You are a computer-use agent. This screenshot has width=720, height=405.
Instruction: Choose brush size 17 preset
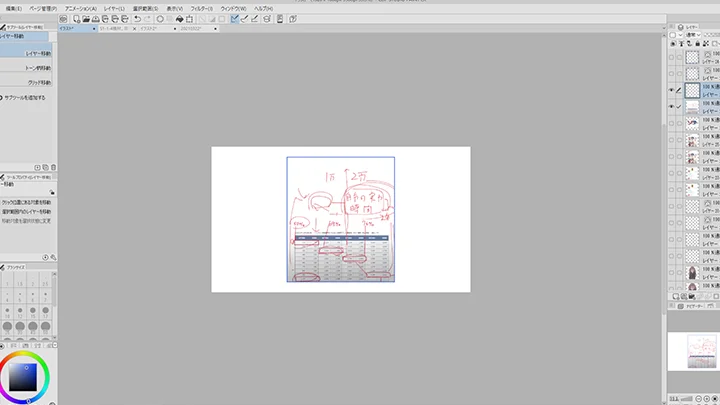(45, 313)
